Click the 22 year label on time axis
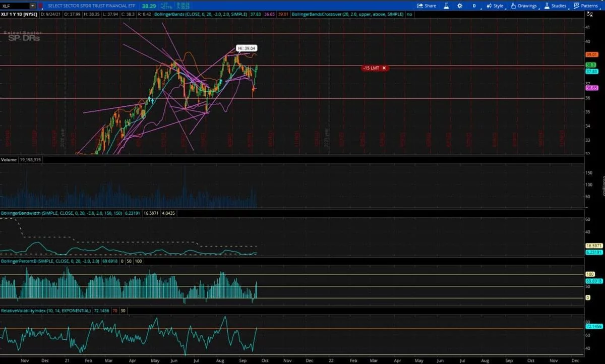Viewport: 605px width, 364px height. (330, 361)
